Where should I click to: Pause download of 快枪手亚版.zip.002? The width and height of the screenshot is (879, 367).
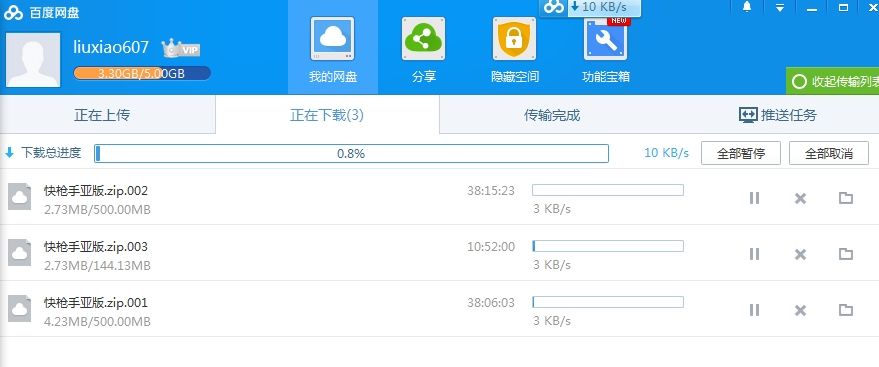(x=754, y=198)
